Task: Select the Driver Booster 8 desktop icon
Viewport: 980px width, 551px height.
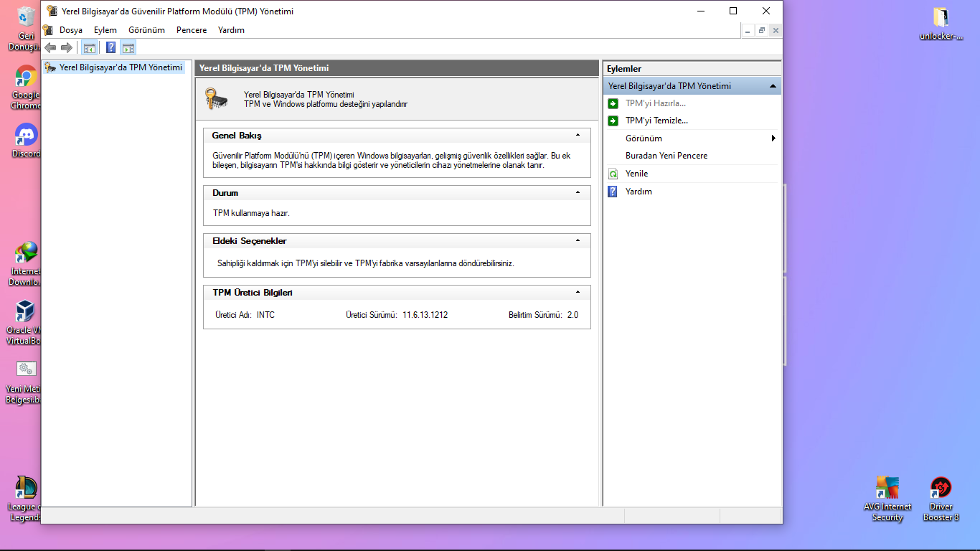Action: coord(941,499)
